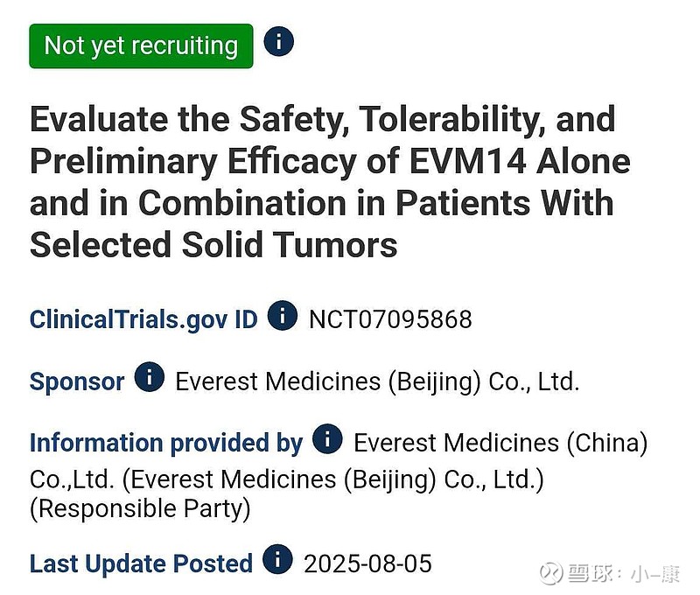Click the 小-康 username watermark
The width and height of the screenshot is (700, 595).
point(654,574)
